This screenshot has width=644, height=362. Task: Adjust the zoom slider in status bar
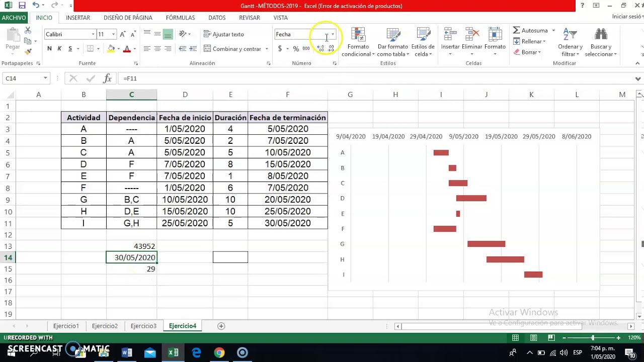593,338
